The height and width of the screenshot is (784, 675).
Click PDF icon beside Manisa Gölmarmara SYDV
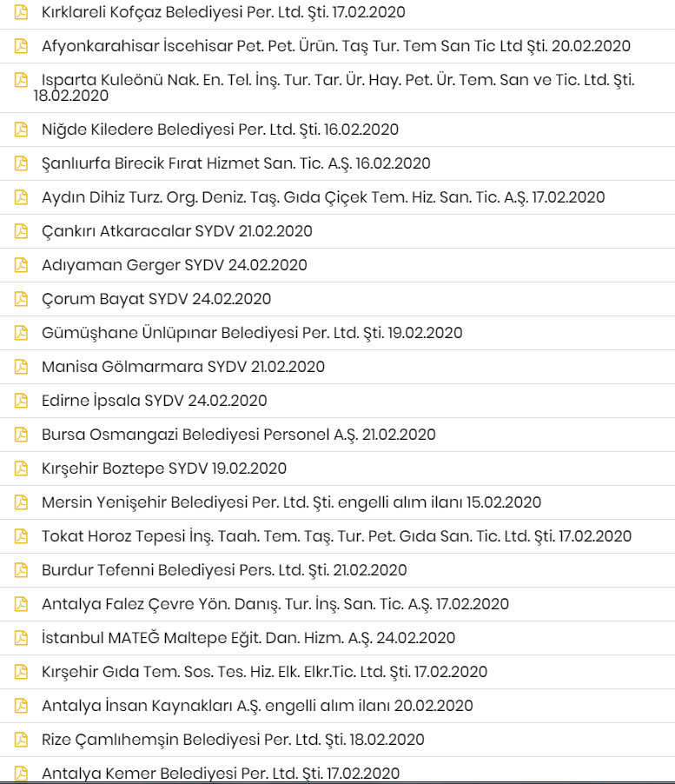pyautogui.click(x=21, y=367)
